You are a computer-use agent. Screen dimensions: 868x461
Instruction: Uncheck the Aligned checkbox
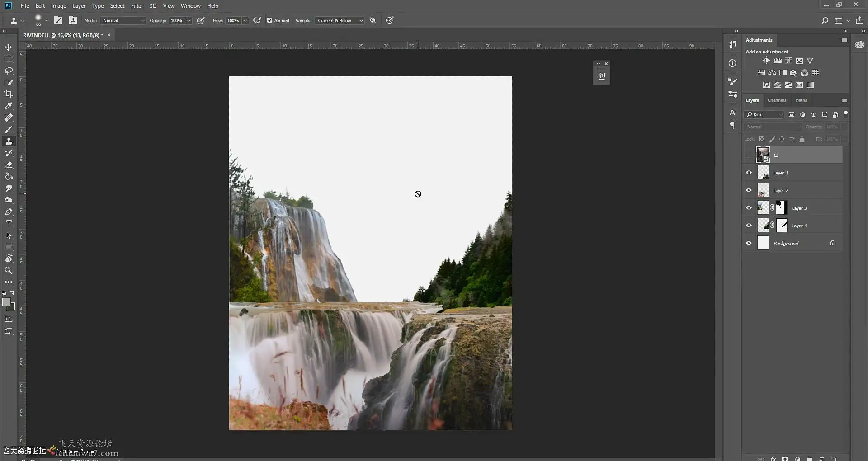point(270,20)
